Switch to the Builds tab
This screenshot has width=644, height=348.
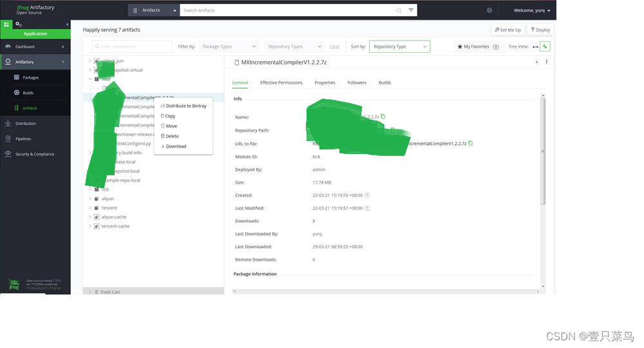385,82
